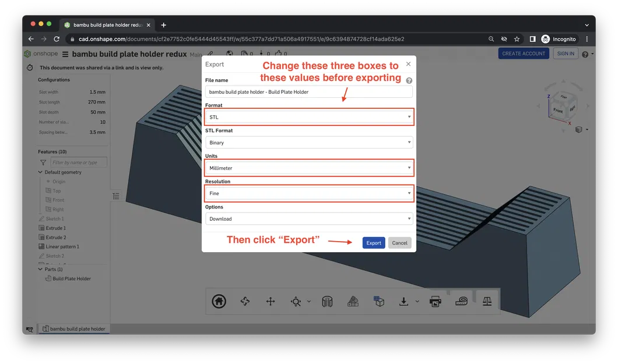618x364 pixels.
Task: Click the File name text field
Action: coord(309,91)
